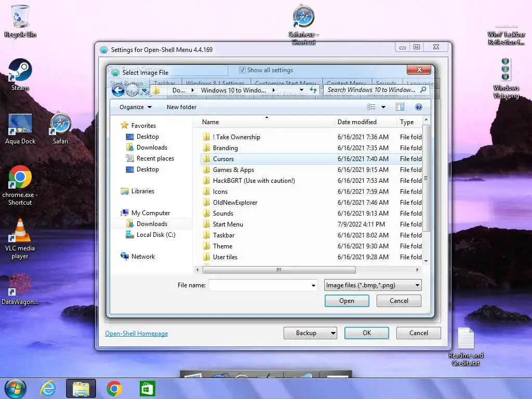Select the OldNewExplorer folder
532x399 pixels.
tap(311, 203)
